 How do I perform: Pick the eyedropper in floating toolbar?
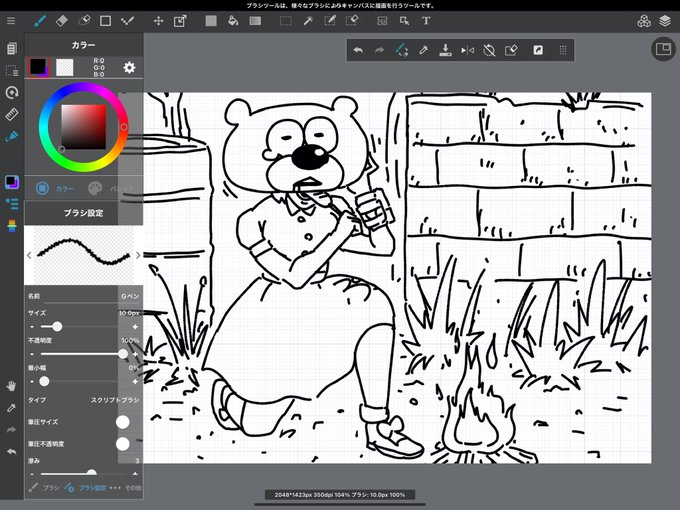click(x=424, y=50)
